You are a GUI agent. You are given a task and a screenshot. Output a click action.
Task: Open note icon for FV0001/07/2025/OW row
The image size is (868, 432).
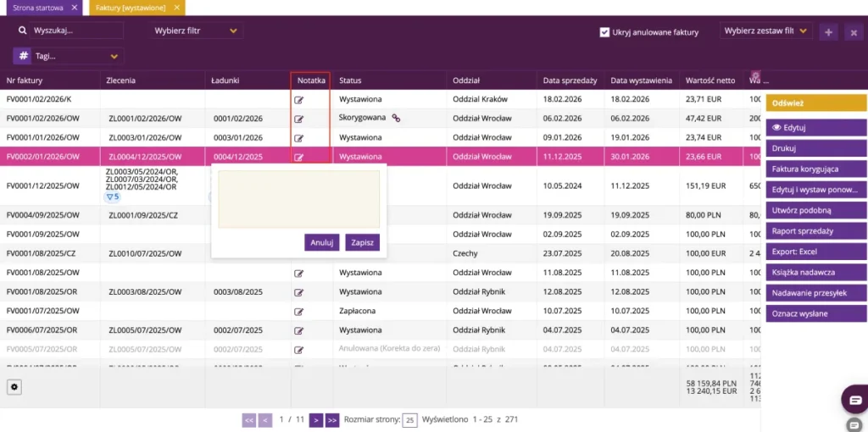pyautogui.click(x=299, y=312)
